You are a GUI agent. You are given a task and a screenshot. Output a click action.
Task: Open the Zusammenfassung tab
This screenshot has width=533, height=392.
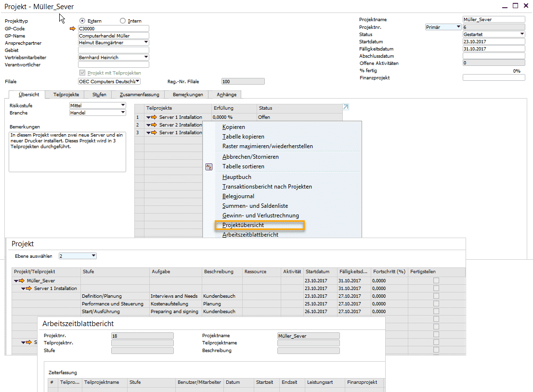[x=139, y=94]
